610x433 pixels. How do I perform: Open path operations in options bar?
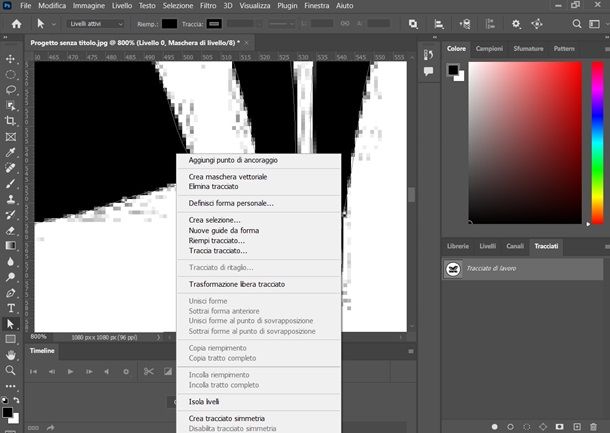pyautogui.click(x=413, y=24)
